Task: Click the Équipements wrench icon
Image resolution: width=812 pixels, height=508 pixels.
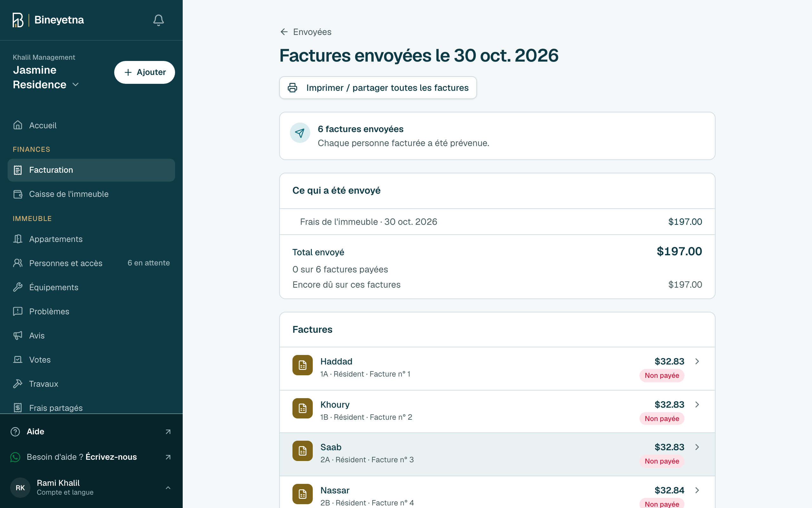Action: point(18,287)
